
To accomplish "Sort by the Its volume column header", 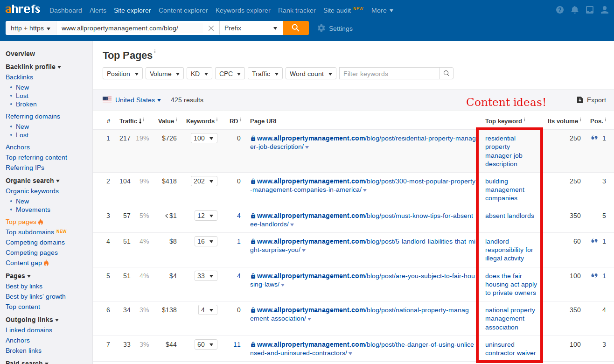I will point(563,121).
